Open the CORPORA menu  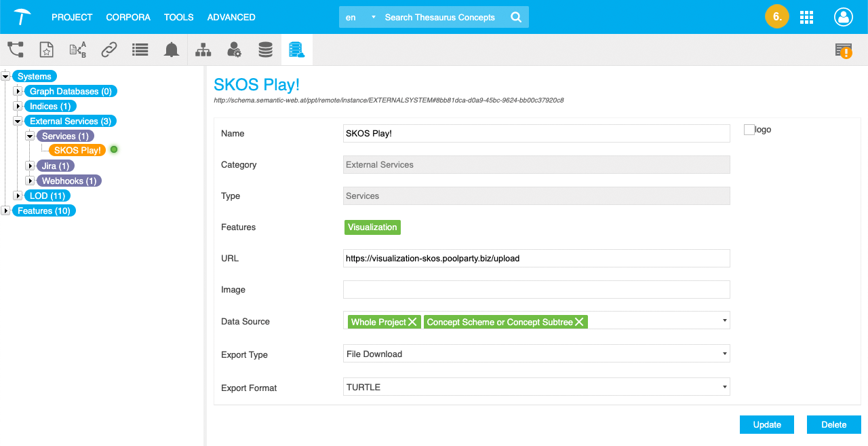(x=128, y=17)
